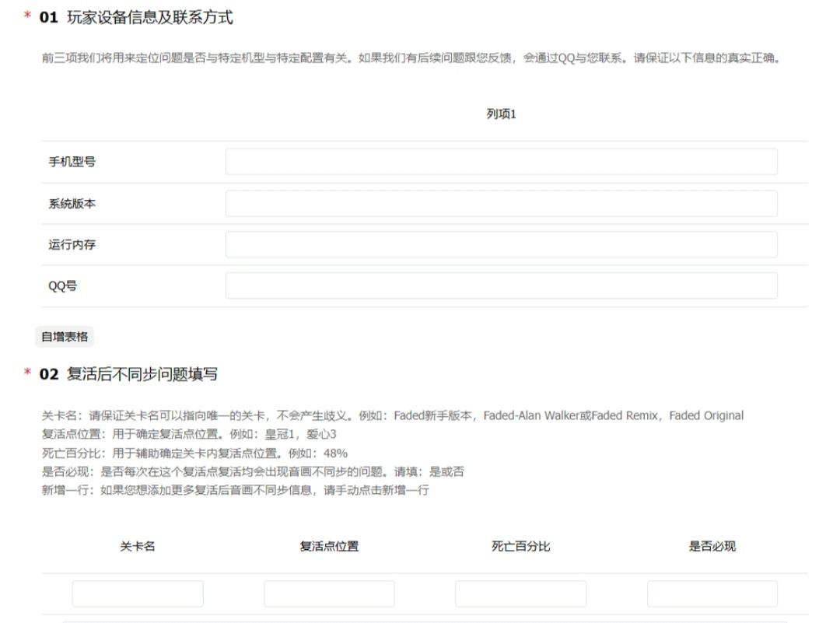Click the hint line starting 新增一行：如果您想添加
This screenshot has height=623, width=840.
235,490
